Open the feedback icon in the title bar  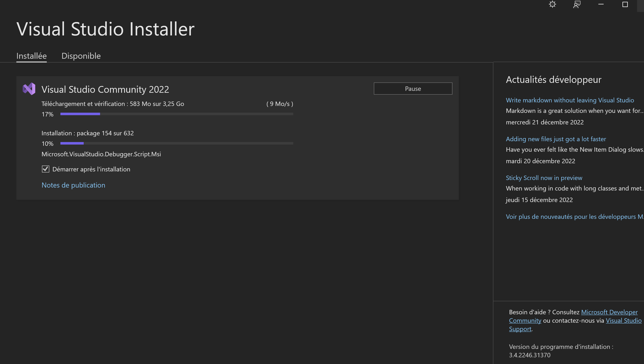pos(577,4)
